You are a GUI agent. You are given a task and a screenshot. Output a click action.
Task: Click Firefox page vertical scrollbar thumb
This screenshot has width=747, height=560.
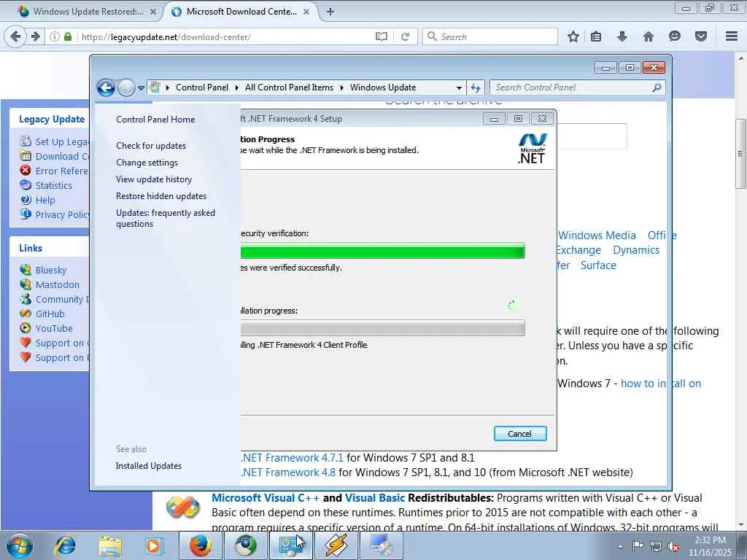740,153
